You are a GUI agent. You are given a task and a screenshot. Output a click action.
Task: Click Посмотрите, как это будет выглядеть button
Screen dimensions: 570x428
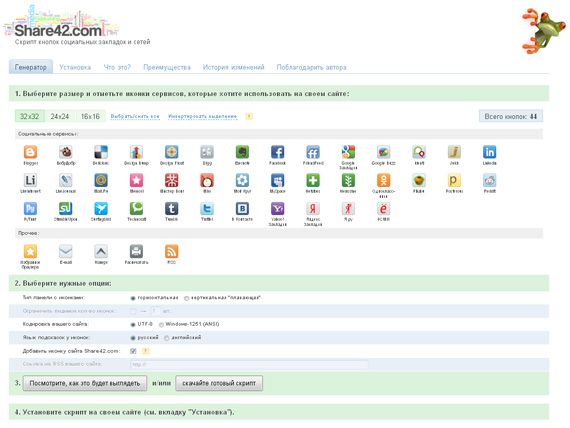(x=85, y=383)
